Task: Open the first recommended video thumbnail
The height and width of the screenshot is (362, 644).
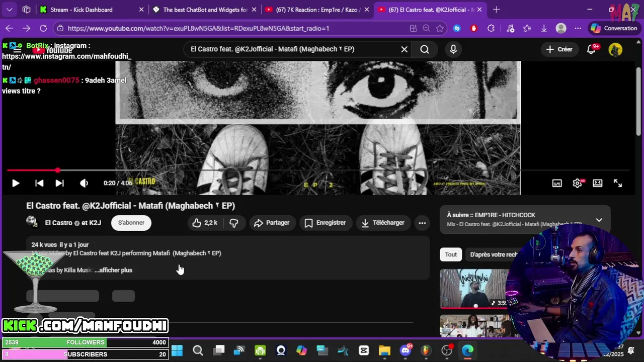Action: (474, 289)
